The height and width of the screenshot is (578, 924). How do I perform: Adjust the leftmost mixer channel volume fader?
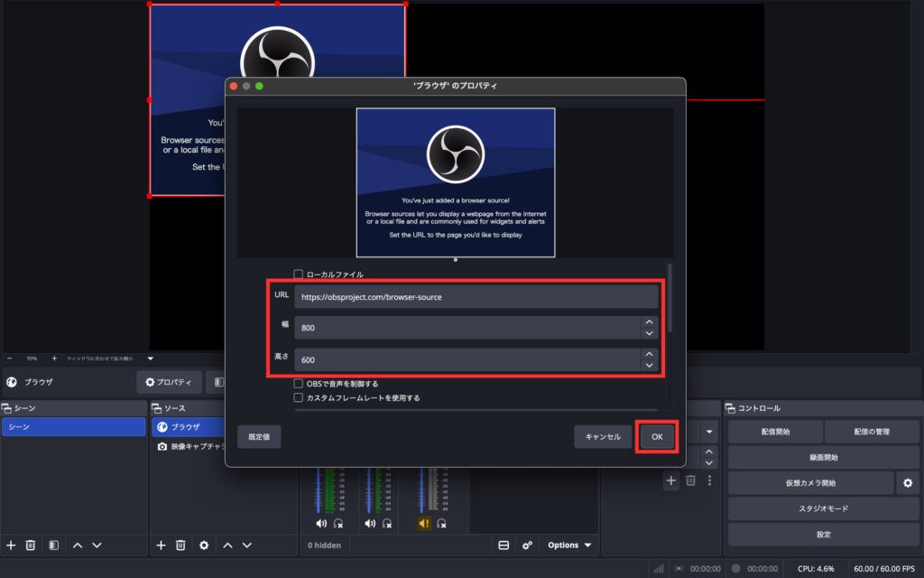[x=319, y=490]
